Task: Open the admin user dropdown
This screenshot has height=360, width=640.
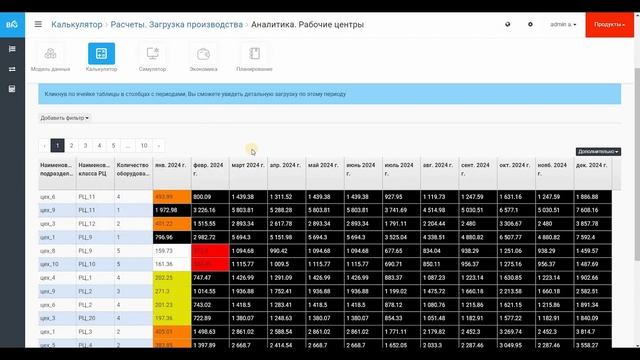Action: point(563,24)
